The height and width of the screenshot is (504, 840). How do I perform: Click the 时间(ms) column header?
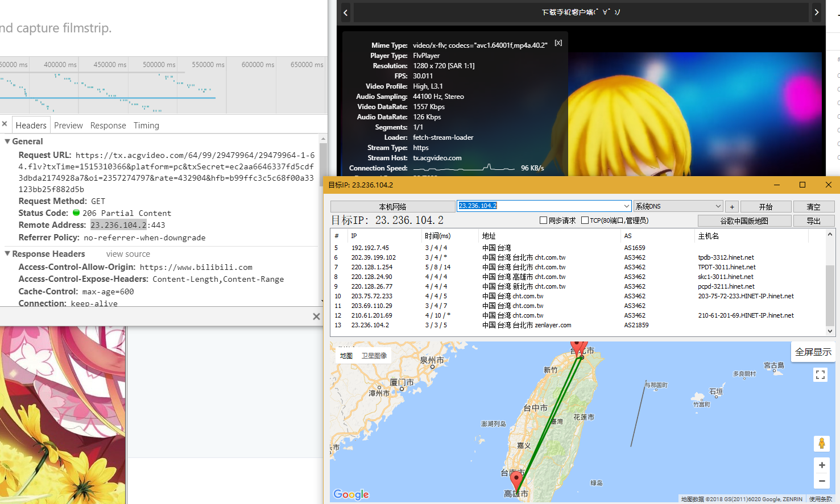pyautogui.click(x=437, y=236)
